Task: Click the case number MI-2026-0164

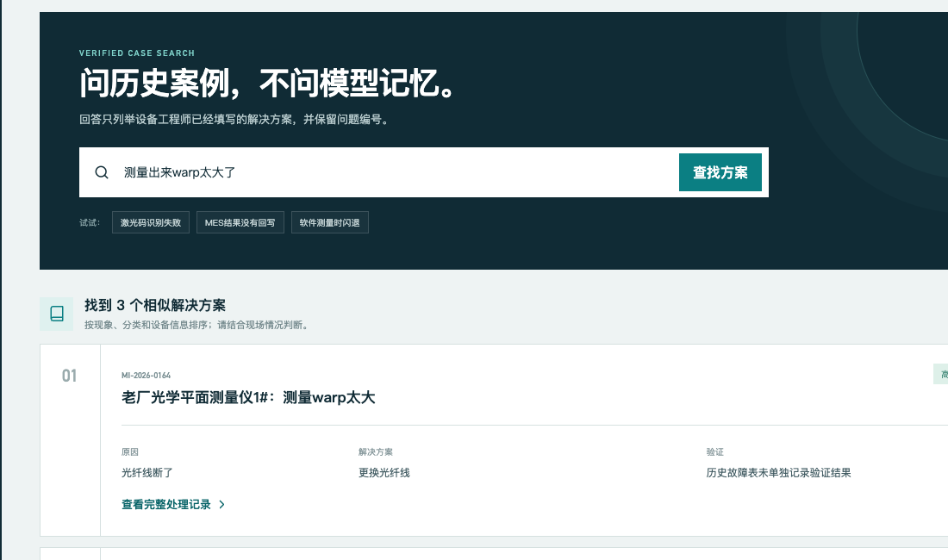Action: coord(147,375)
